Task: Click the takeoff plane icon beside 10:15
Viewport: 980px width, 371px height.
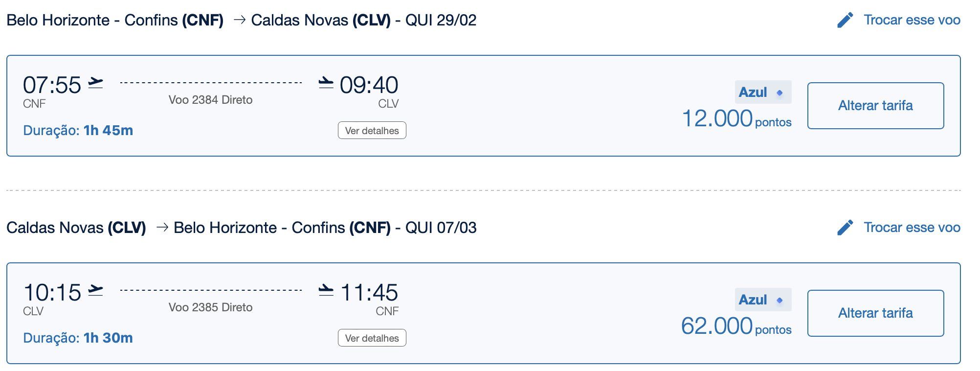Action: pyautogui.click(x=96, y=291)
